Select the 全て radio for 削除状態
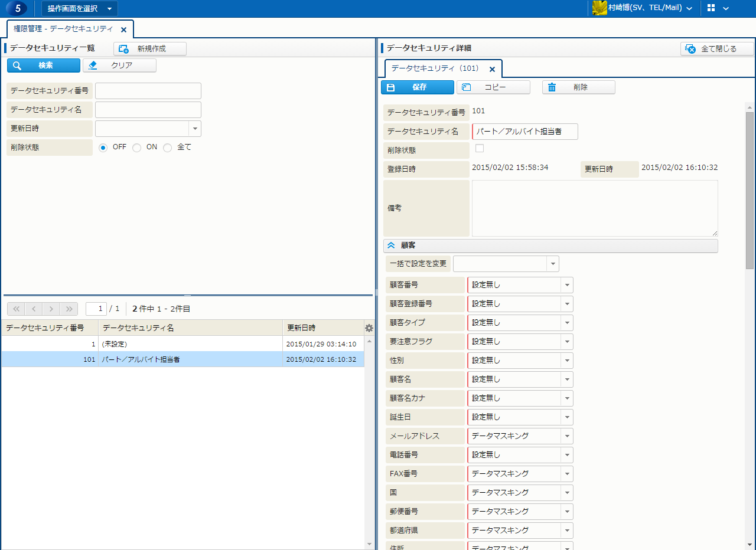This screenshot has width=756, height=550. tap(168, 148)
